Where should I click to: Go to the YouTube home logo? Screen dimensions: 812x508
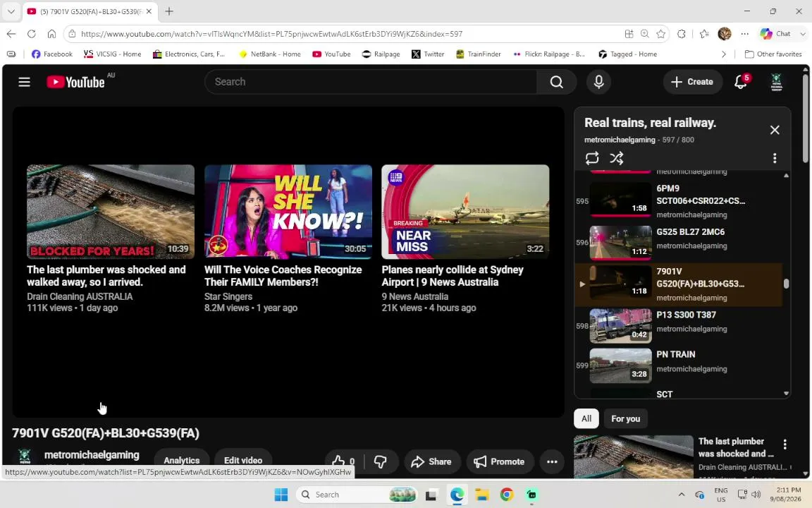coord(75,82)
